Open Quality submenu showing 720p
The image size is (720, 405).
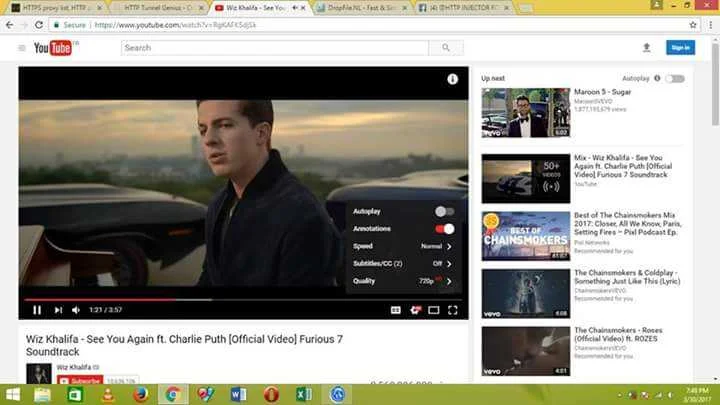pyautogui.click(x=403, y=281)
